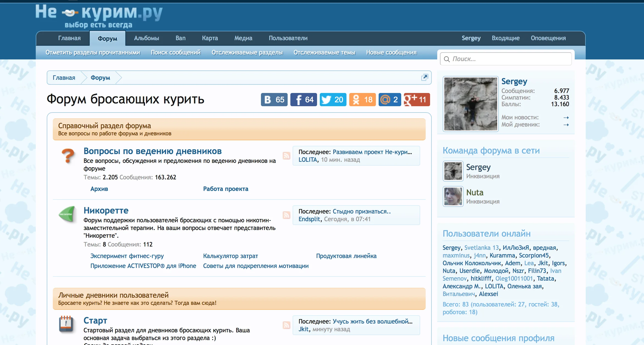
Task: Switch to the Альбомы tab
Action: [x=146, y=38]
